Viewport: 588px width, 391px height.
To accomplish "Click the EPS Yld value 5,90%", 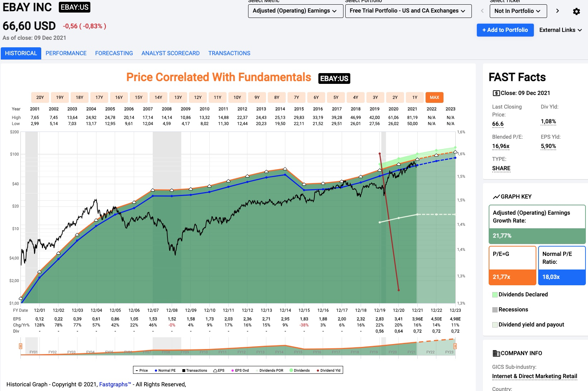I will click(548, 146).
